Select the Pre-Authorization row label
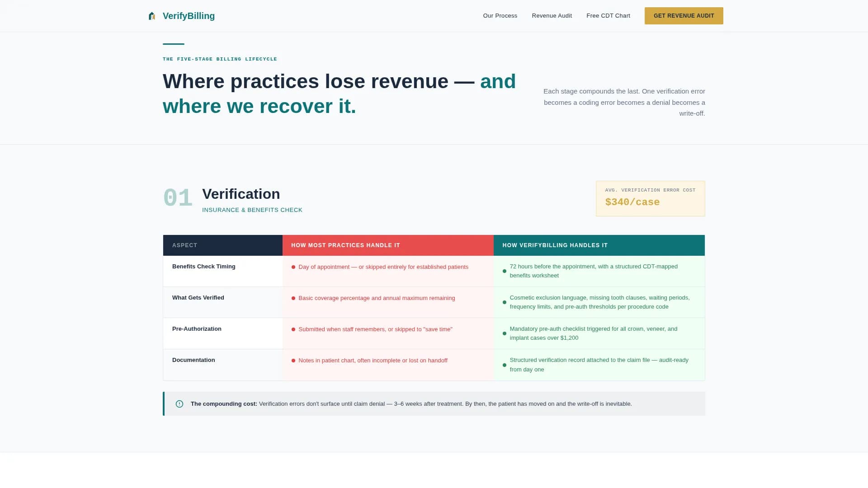Image resolution: width=868 pixels, height=488 pixels. [x=197, y=329]
